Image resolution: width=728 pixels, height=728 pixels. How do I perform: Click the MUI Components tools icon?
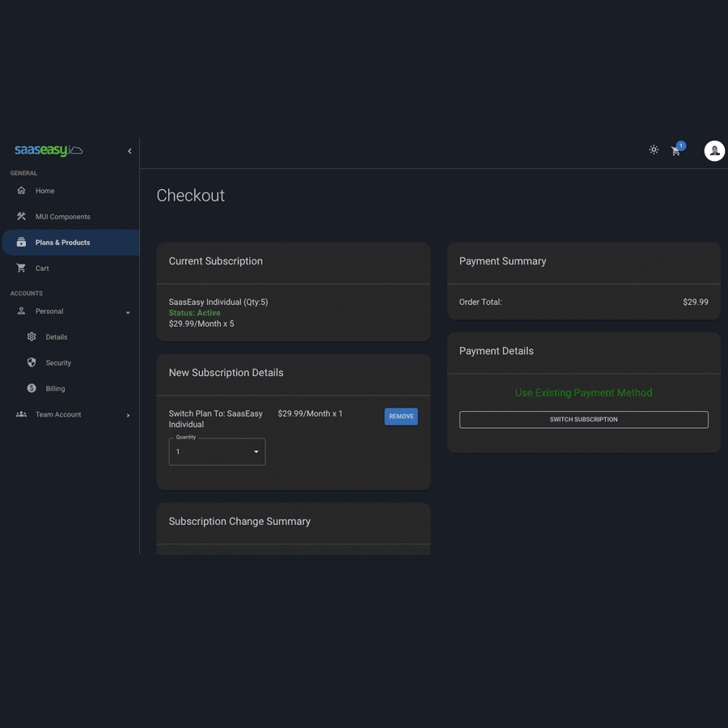pyautogui.click(x=22, y=217)
